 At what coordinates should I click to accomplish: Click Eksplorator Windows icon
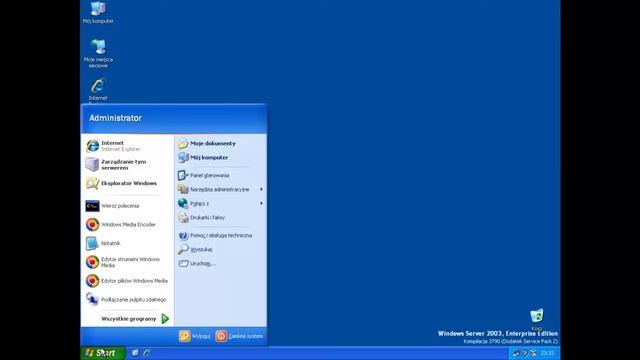coord(92,183)
